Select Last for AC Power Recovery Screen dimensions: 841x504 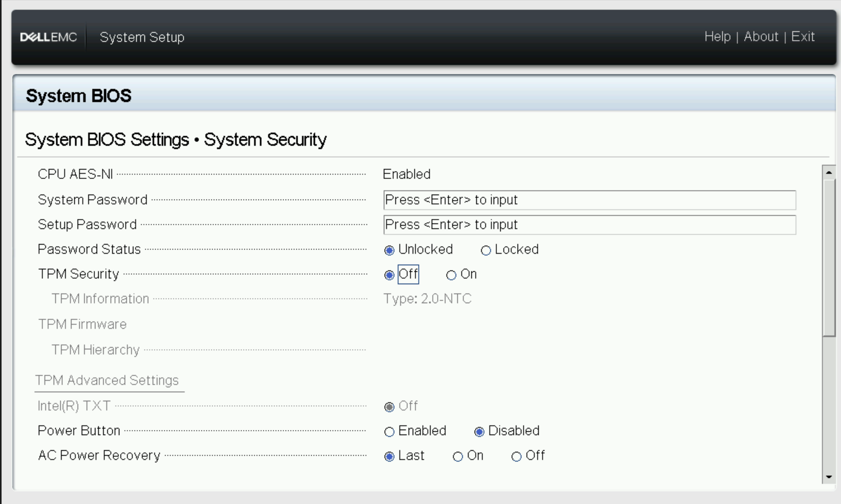click(389, 457)
